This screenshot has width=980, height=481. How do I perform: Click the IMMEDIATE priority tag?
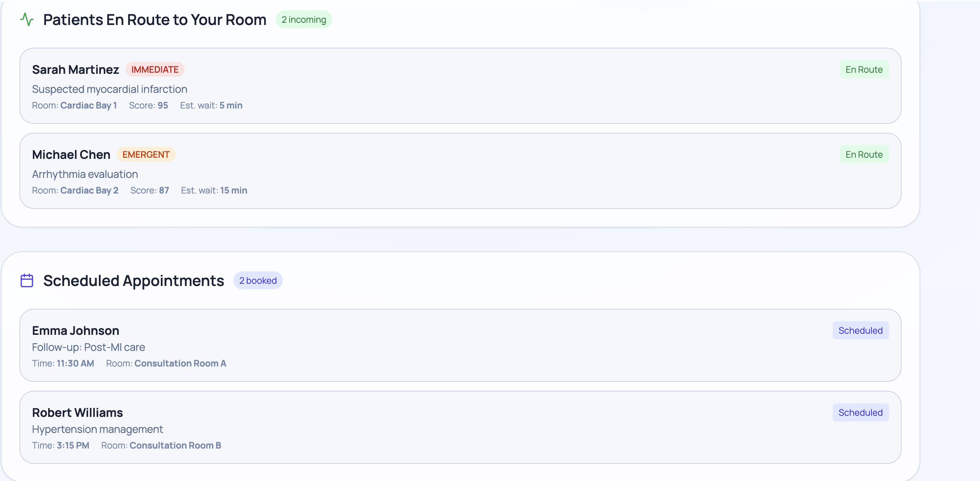[x=155, y=70]
